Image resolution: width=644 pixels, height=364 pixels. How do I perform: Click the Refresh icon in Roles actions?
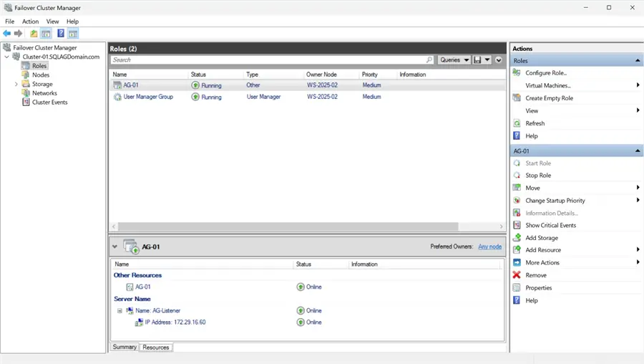click(517, 123)
